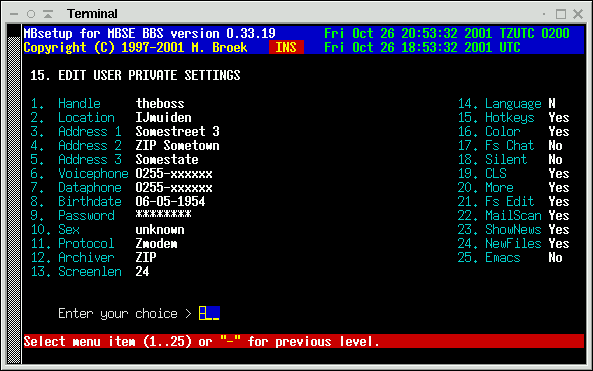Select the Protocol Zmodem option
Image resolution: width=593 pixels, height=371 pixels.
point(157,244)
